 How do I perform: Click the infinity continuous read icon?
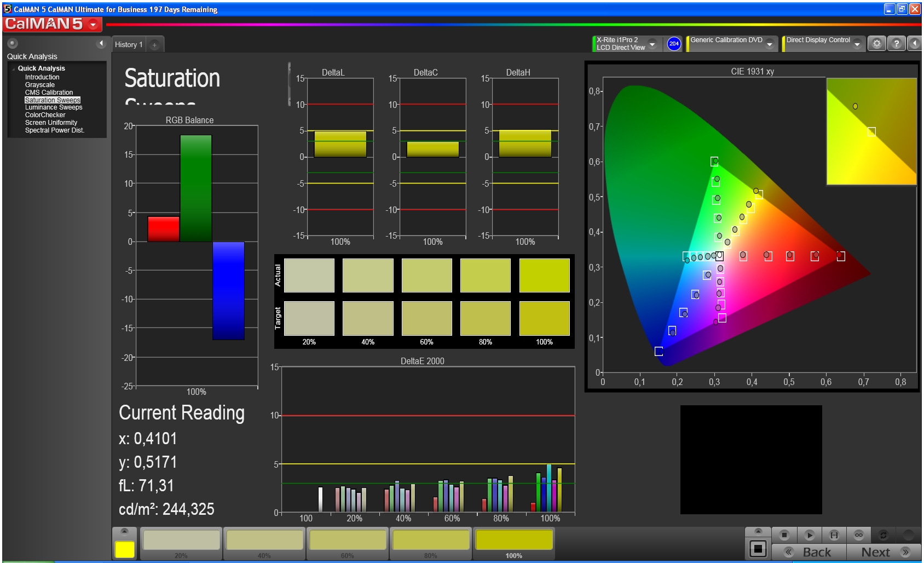(858, 535)
